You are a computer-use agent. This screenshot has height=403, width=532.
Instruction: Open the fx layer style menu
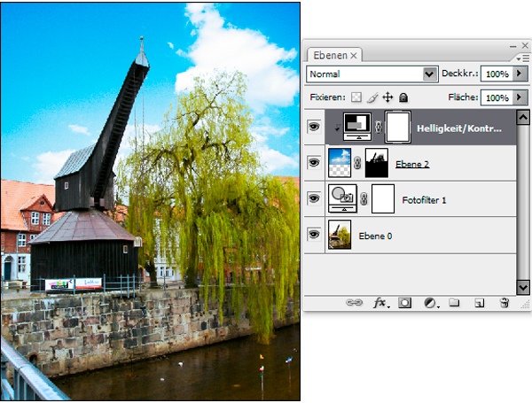[x=380, y=303]
